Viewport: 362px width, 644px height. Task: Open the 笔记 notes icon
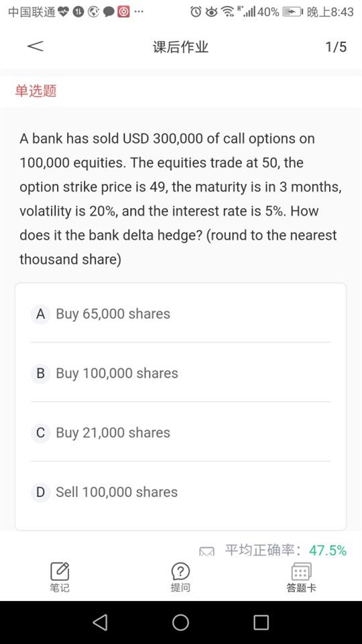[x=60, y=572]
